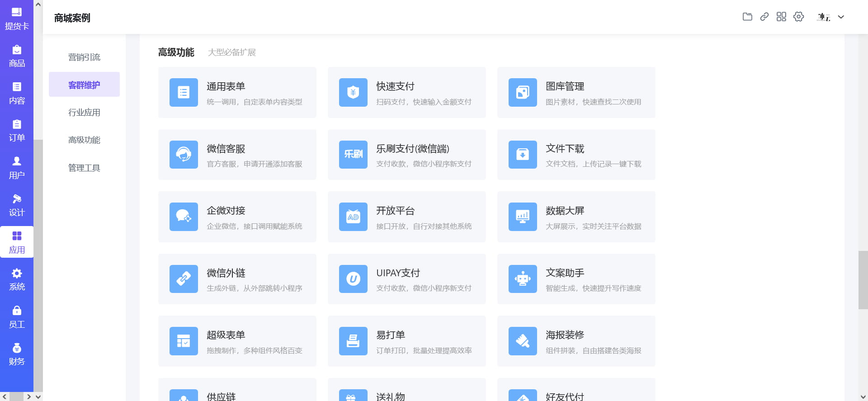Click the 文件下载 download icon
Viewport: 868px width, 401px height.
coord(523,155)
